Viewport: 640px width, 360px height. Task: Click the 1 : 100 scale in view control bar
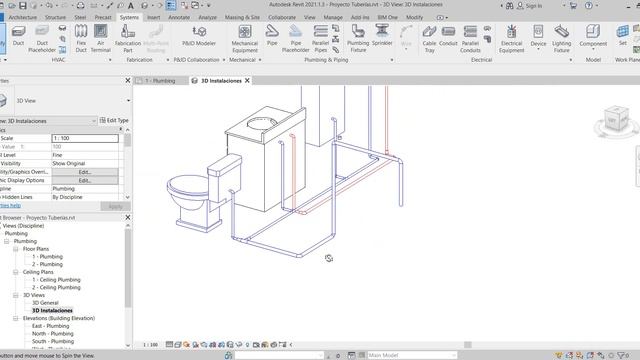click(150, 345)
